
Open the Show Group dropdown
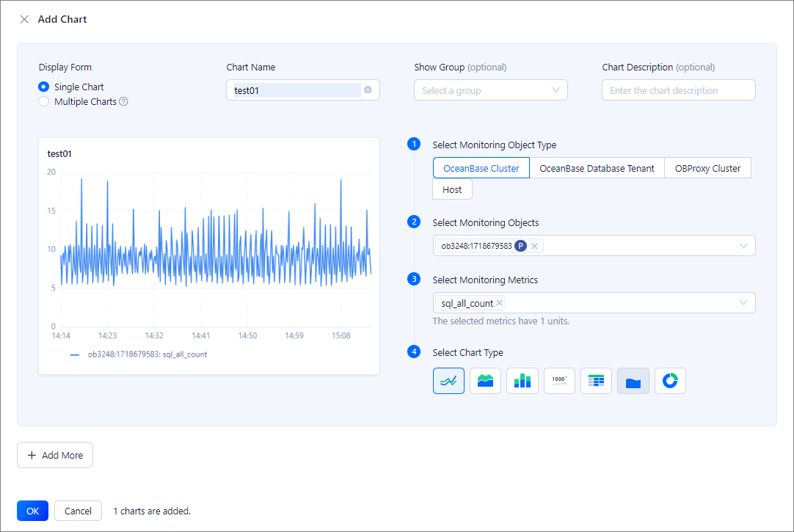(490, 90)
